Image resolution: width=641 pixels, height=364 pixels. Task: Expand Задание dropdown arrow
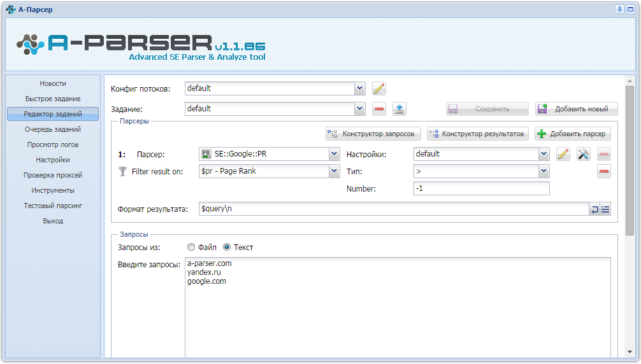[x=359, y=109]
